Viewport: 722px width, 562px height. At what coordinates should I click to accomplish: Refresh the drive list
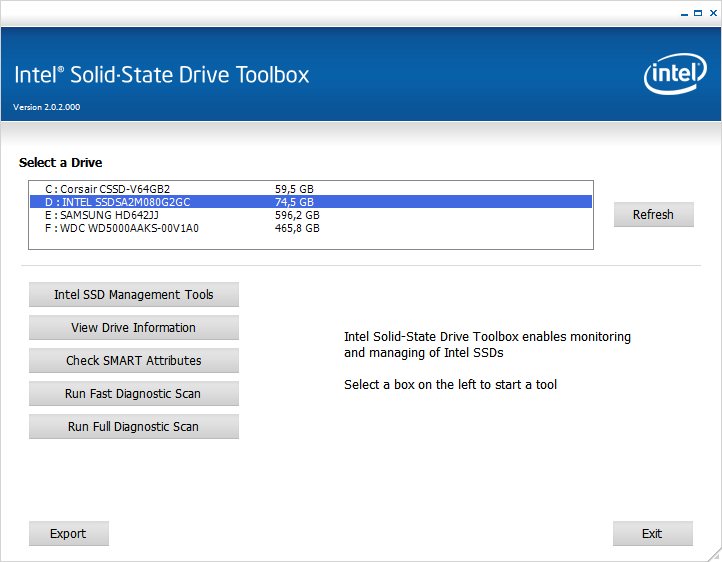click(653, 214)
